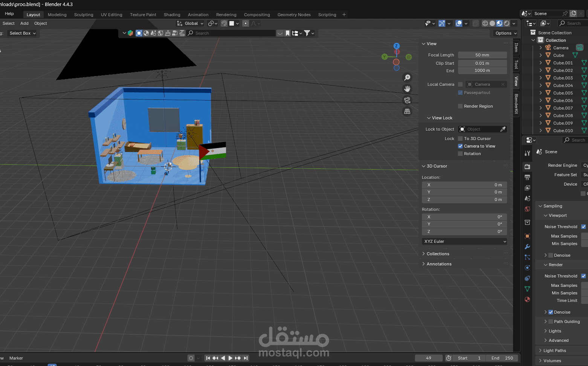Open the Collection properties tab icon
This screenshot has width=588, height=366.
pyautogui.click(x=527, y=223)
